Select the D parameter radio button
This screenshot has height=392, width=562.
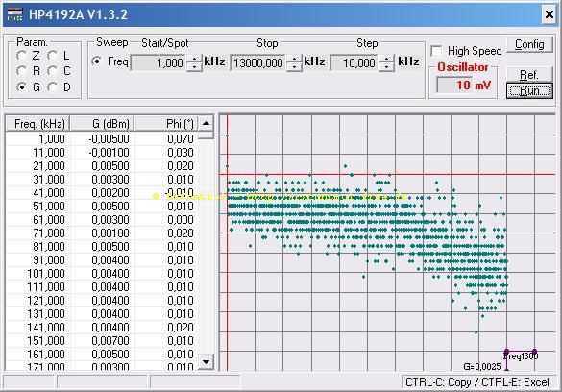(53, 86)
